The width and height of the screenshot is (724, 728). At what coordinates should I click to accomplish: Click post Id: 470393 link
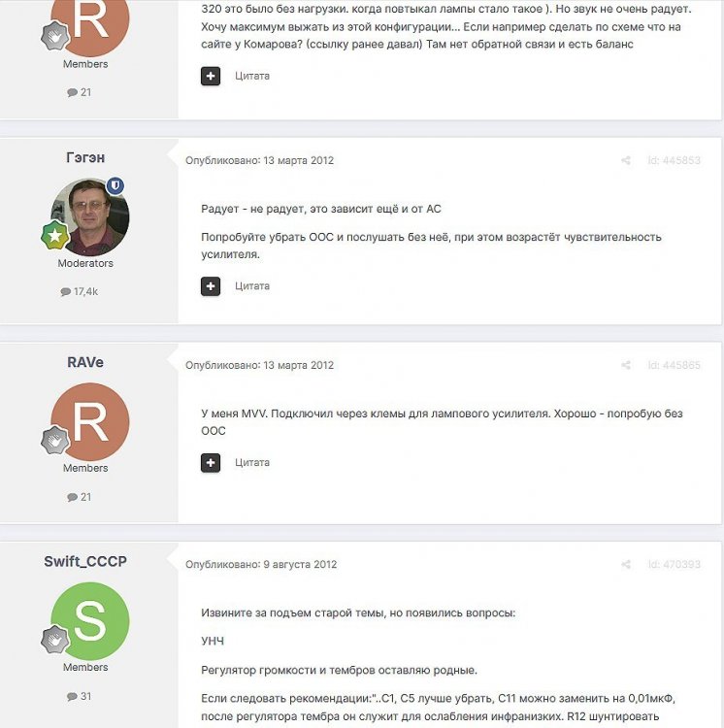coord(675,565)
